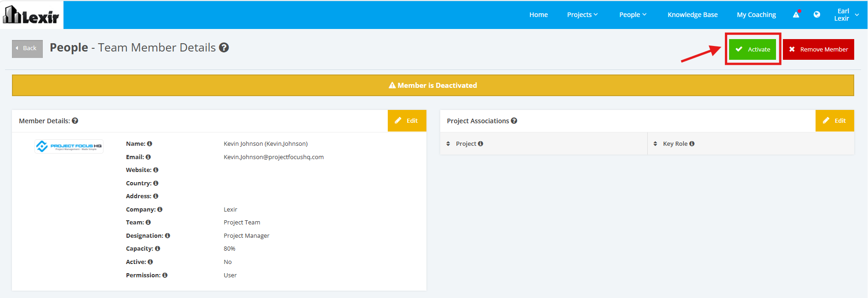Click info icon in Project column header
868x298 pixels.
[x=480, y=143]
